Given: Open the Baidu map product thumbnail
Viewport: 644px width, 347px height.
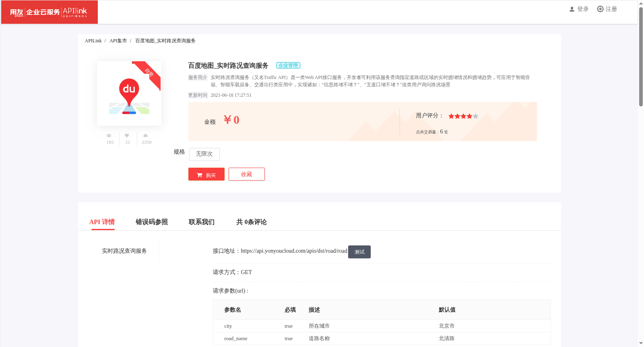Looking at the screenshot, I should [x=129, y=94].
